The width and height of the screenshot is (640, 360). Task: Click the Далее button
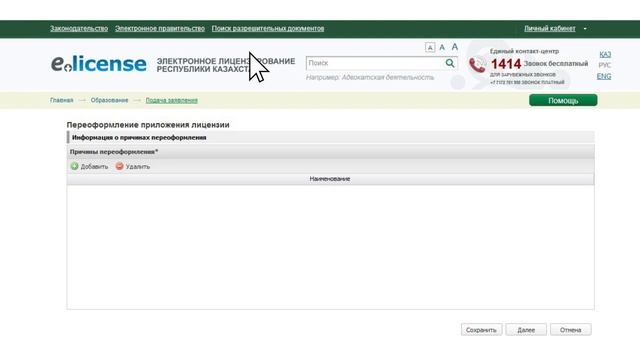point(526,330)
